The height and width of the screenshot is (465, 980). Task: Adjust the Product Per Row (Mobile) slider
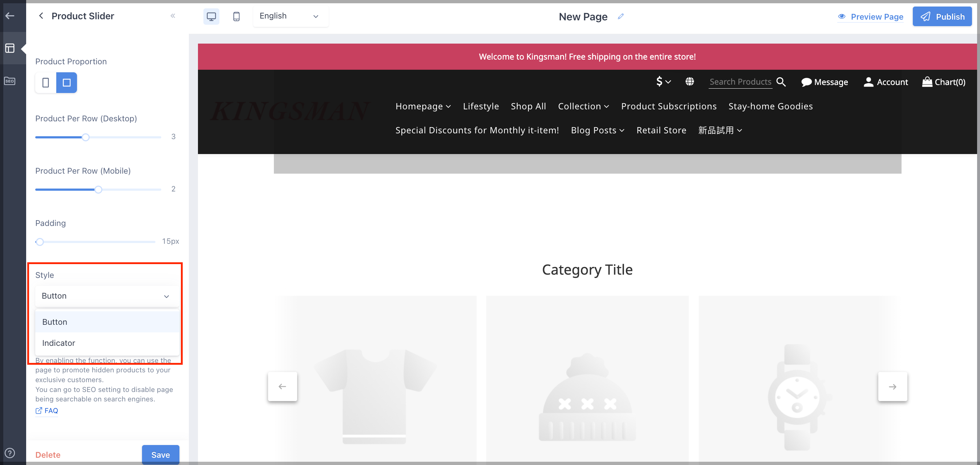coord(98,190)
